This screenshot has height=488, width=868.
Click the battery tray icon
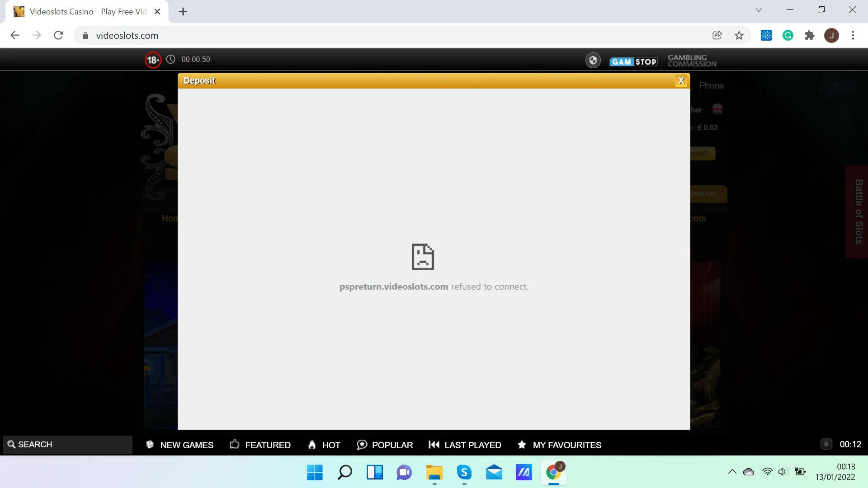[x=800, y=472]
